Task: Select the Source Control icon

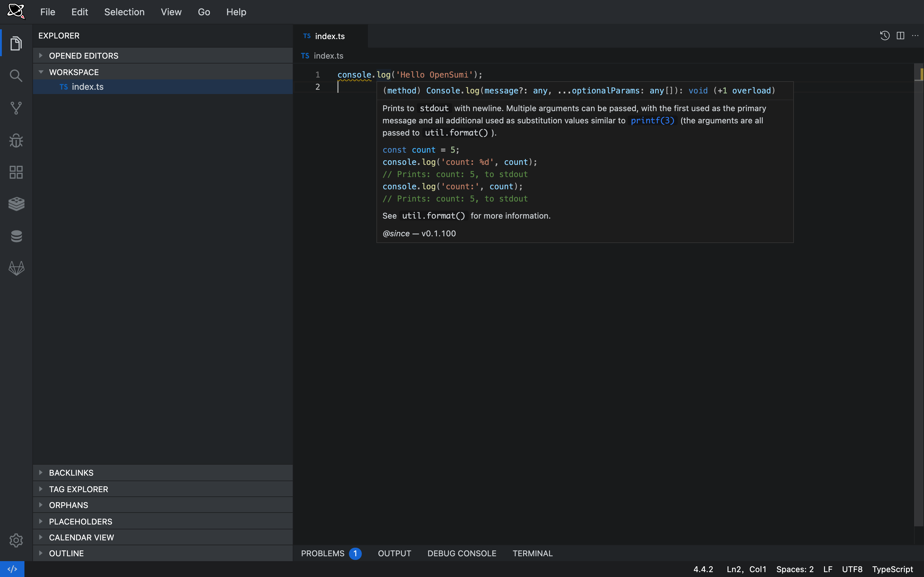Action: pyautogui.click(x=16, y=109)
